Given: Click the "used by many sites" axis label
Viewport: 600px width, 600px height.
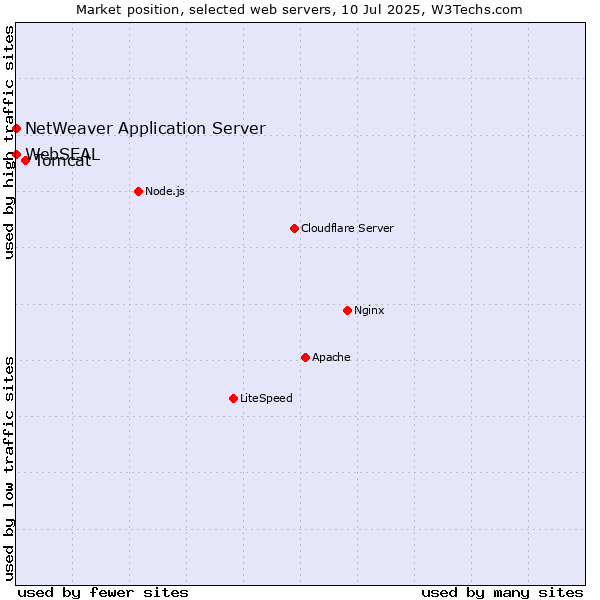Looking at the screenshot, I should click(502, 593).
